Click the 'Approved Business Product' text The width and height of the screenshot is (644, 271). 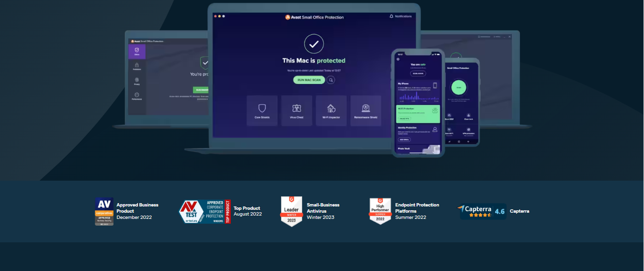(137, 208)
